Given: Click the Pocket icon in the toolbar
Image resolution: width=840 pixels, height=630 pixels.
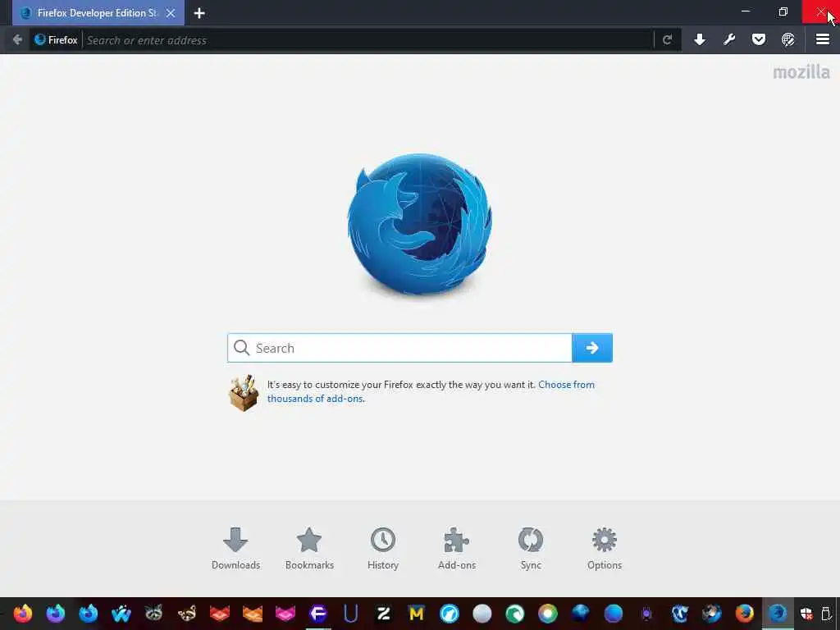Looking at the screenshot, I should (759, 39).
